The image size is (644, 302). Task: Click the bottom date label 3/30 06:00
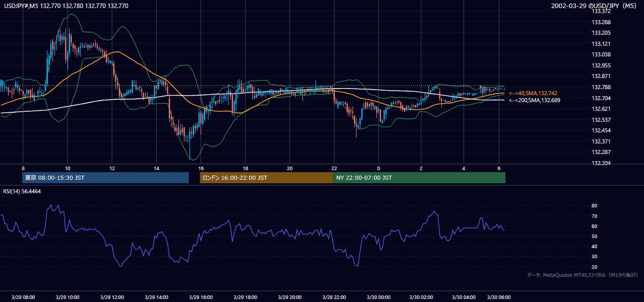499,297
